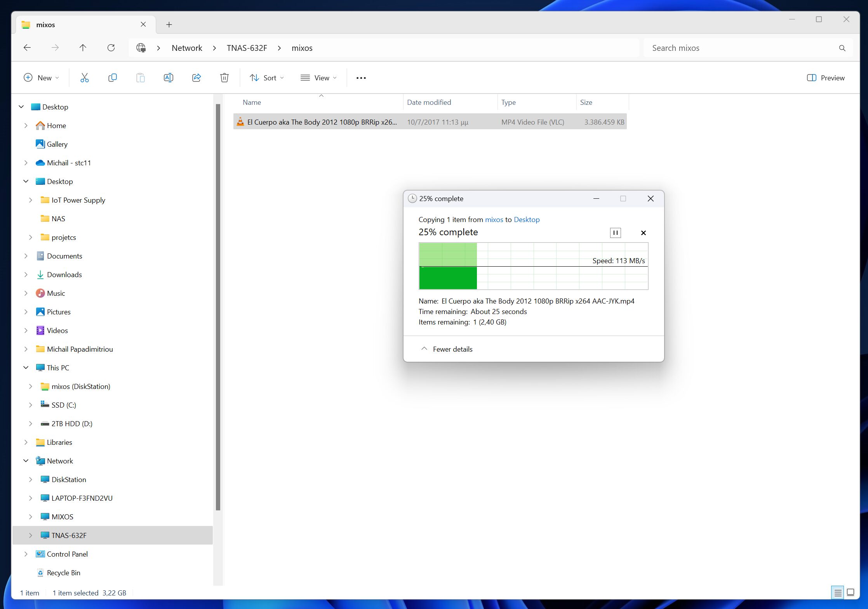Click mixos in the address breadcrumb
The height and width of the screenshot is (609, 868).
[x=302, y=48]
